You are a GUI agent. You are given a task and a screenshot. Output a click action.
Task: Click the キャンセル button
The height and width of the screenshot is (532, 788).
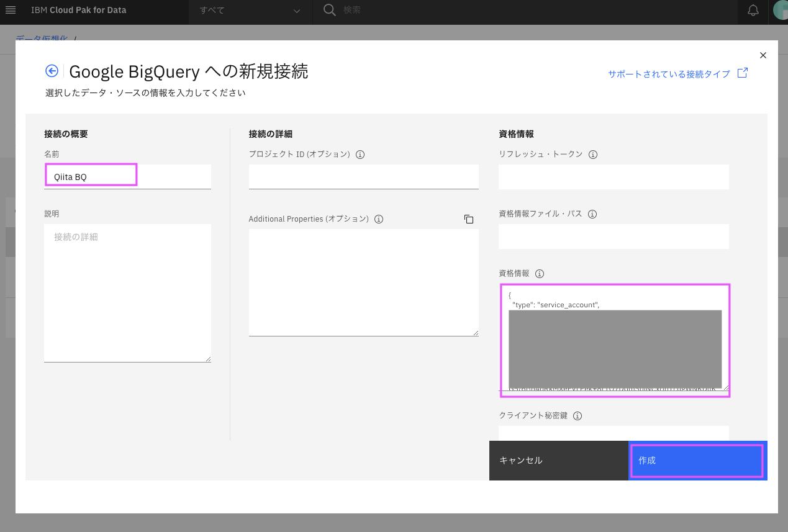(559, 461)
